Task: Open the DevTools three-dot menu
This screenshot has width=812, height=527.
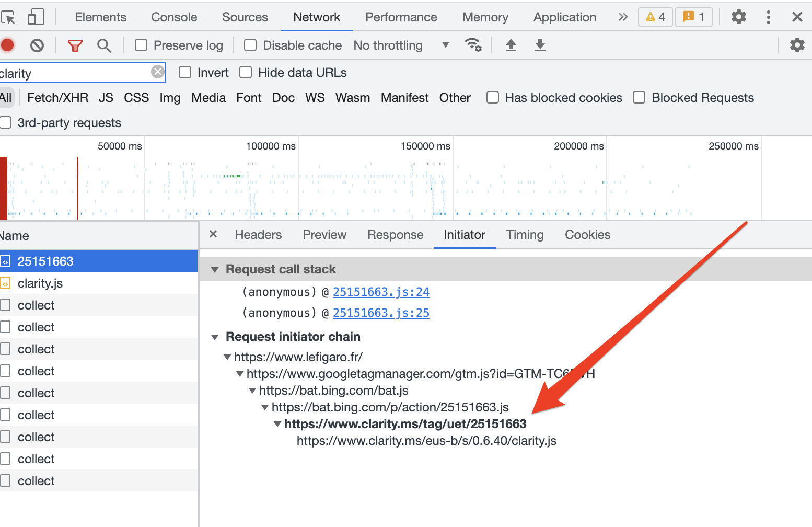Action: pyautogui.click(x=768, y=17)
